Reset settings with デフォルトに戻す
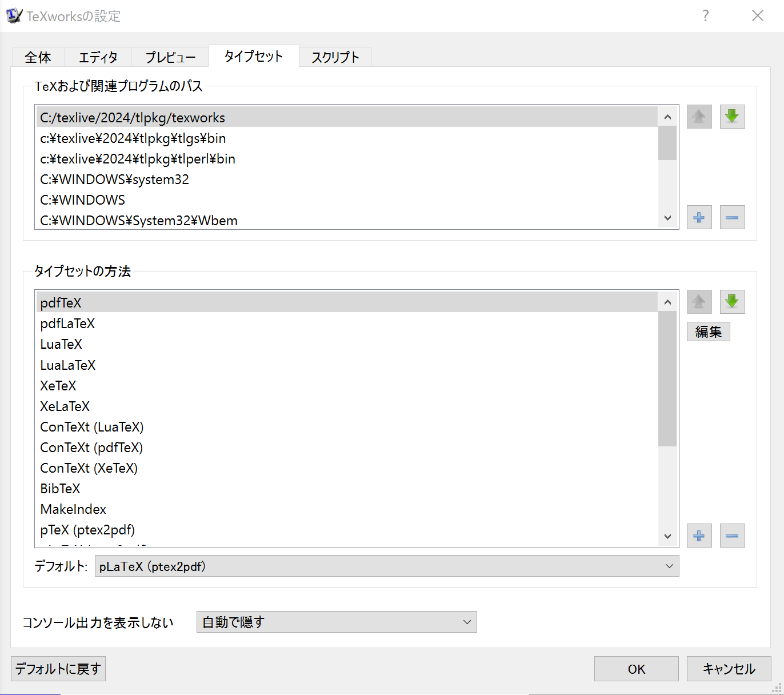The width and height of the screenshot is (784, 695). coord(58,669)
